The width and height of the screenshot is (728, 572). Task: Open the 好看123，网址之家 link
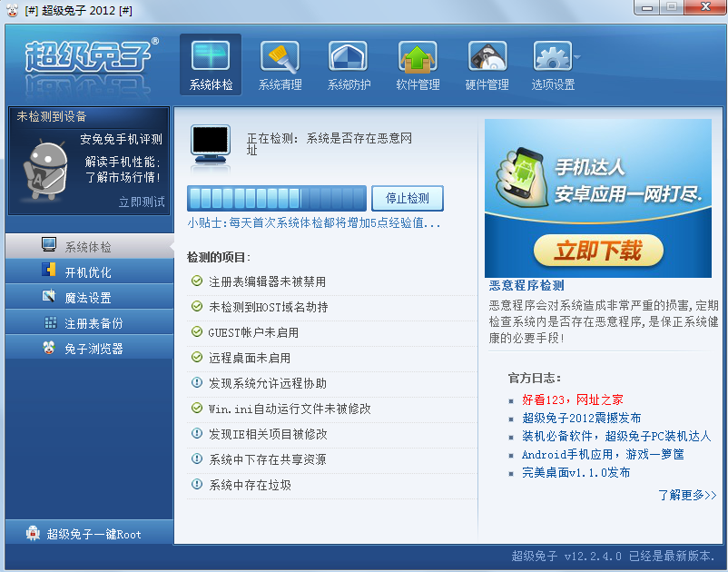[x=572, y=399]
